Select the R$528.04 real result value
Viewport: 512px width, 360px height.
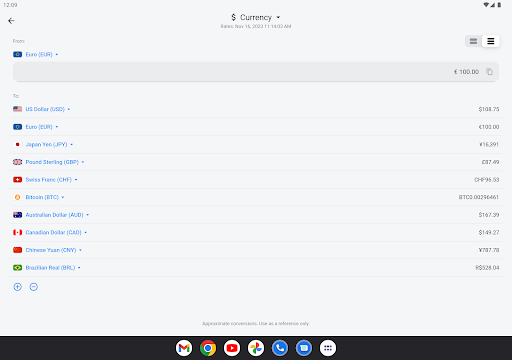pyautogui.click(x=487, y=268)
